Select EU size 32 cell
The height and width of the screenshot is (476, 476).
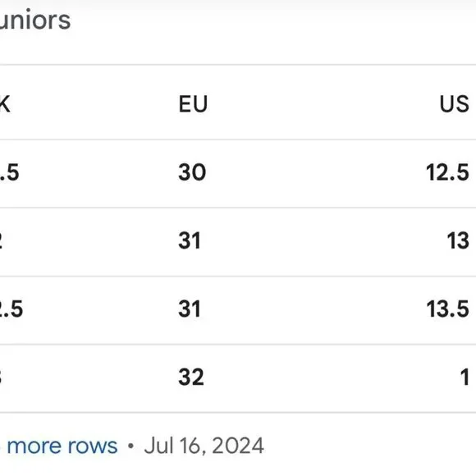pos(191,378)
